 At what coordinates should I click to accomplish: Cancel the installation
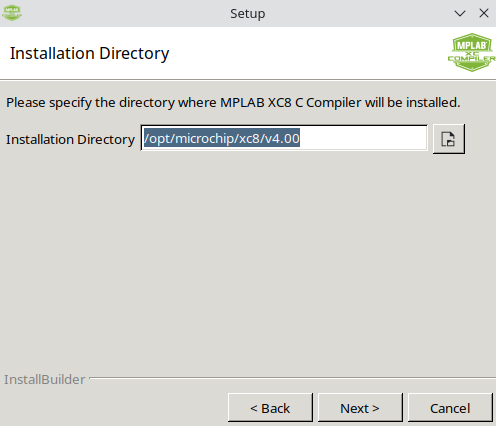450,408
